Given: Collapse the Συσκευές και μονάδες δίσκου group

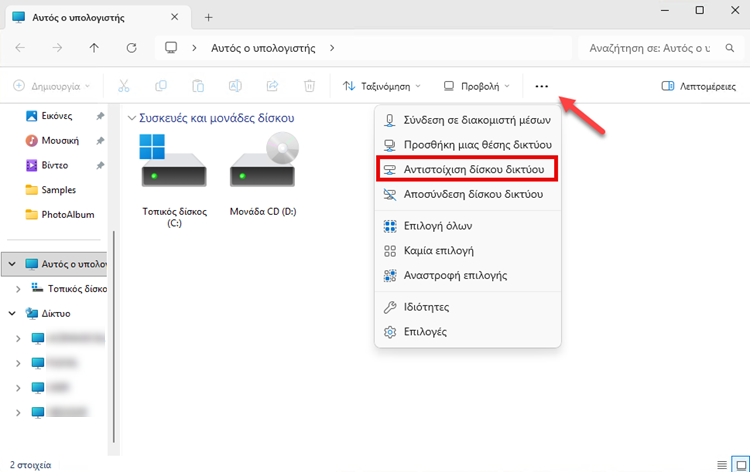Looking at the screenshot, I should click(132, 118).
